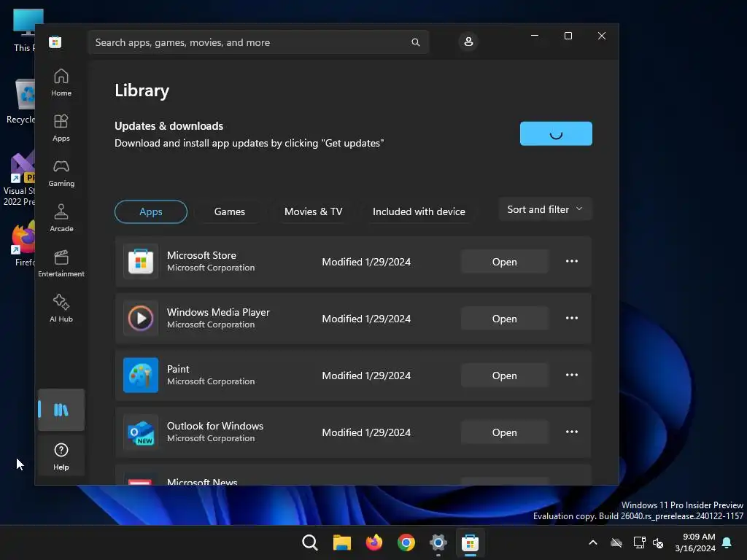747x560 pixels.
Task: Click the network status icon in tray
Action: point(639,542)
